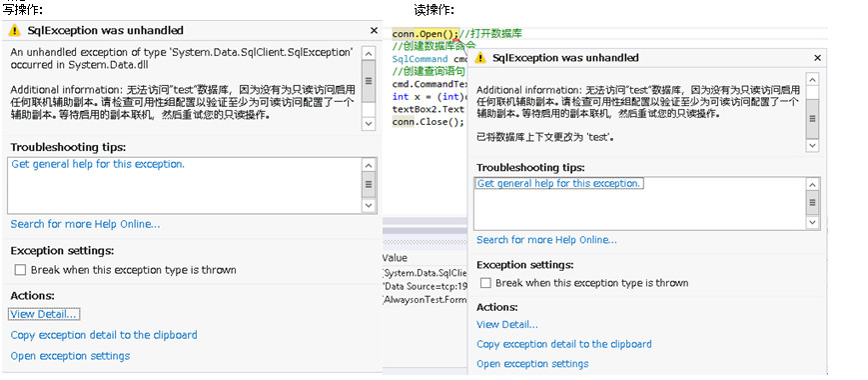Viewport: 868px width, 380px height.
Task: Click up arrow in left message scrollbar
Action: 369,54
